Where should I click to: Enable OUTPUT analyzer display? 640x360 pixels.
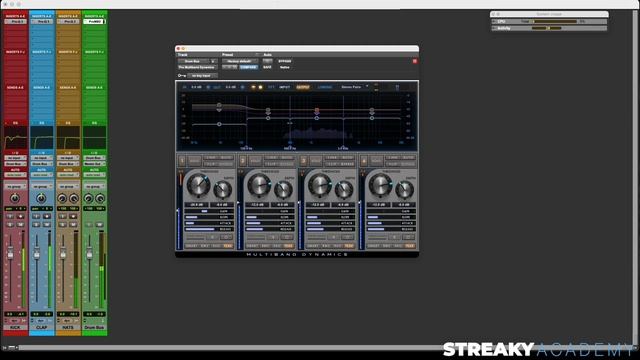tap(303, 87)
